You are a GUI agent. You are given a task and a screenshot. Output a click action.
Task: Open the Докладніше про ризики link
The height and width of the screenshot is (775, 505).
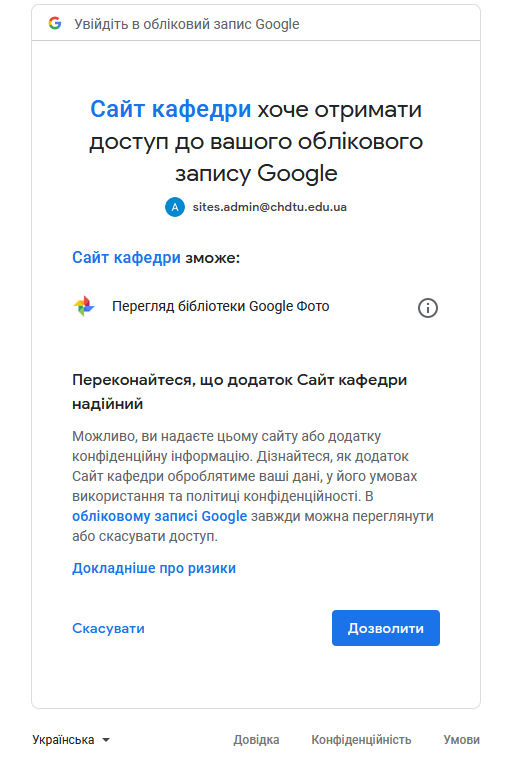click(x=154, y=568)
